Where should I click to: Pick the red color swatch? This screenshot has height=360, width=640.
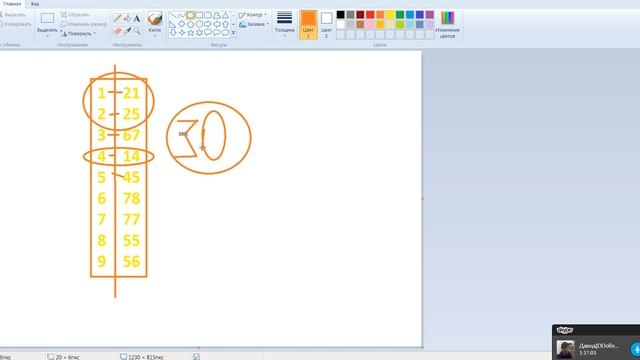pyautogui.click(x=370, y=15)
